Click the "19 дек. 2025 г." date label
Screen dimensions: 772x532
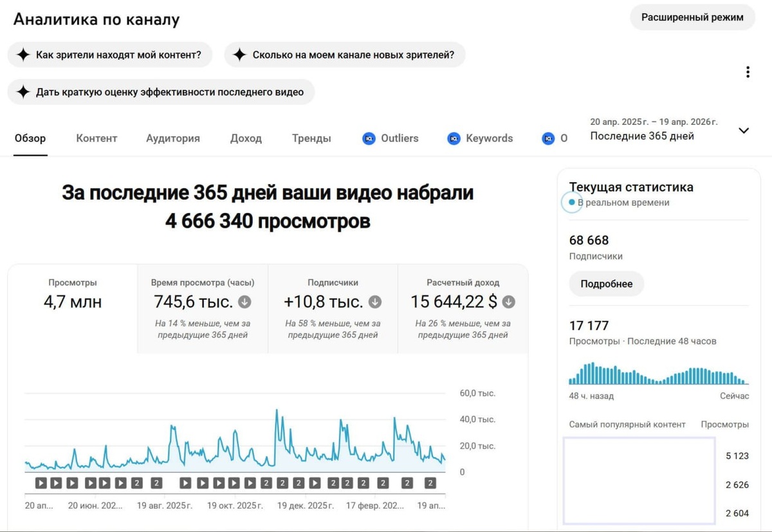pyautogui.click(x=305, y=506)
